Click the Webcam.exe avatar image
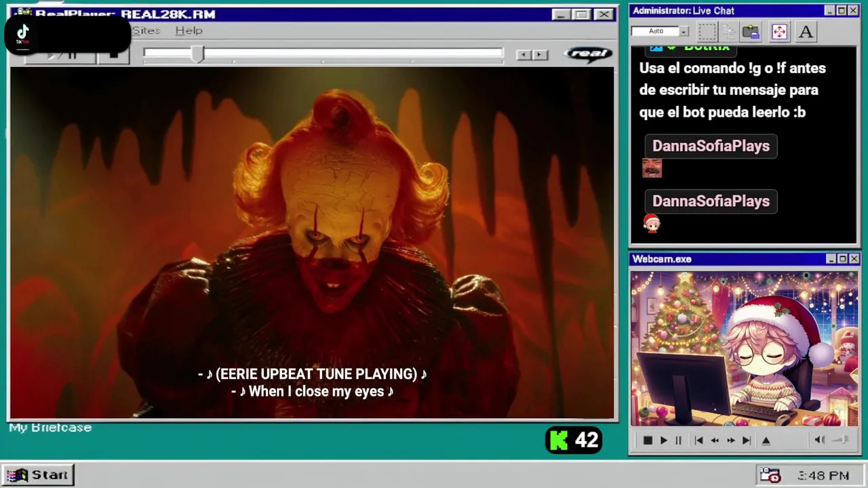This screenshot has height=488, width=868. click(744, 349)
